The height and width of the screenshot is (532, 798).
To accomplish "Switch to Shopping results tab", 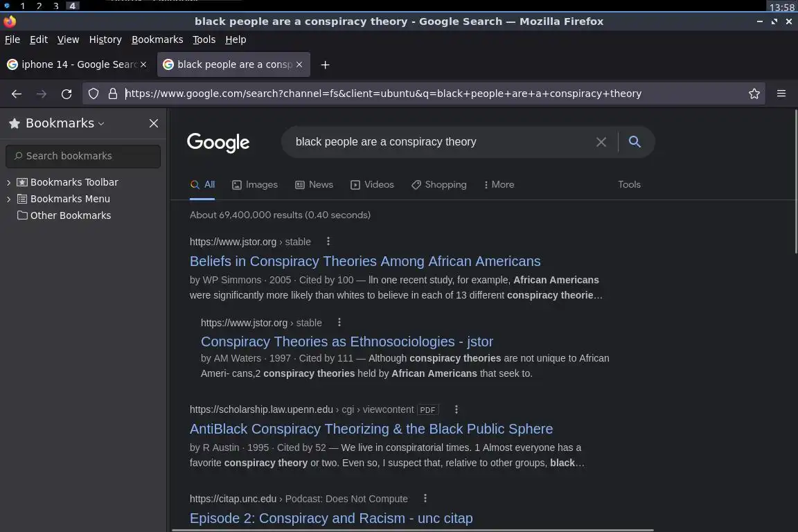I will pyautogui.click(x=438, y=185).
